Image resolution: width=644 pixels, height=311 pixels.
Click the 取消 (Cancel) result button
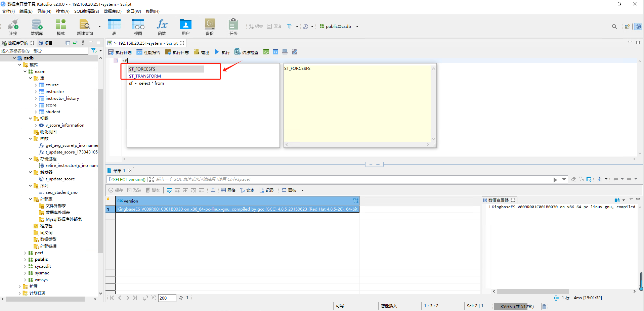pos(134,190)
